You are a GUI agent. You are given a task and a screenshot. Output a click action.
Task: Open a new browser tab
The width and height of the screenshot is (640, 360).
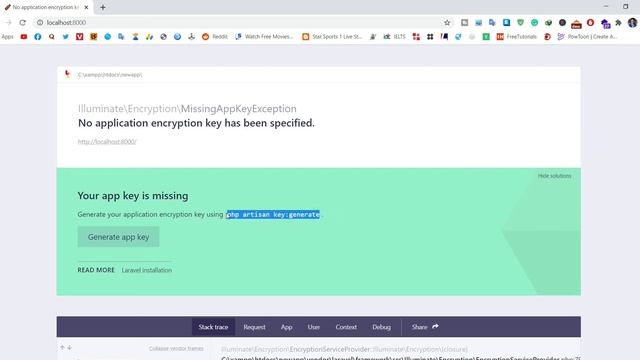click(x=103, y=7)
